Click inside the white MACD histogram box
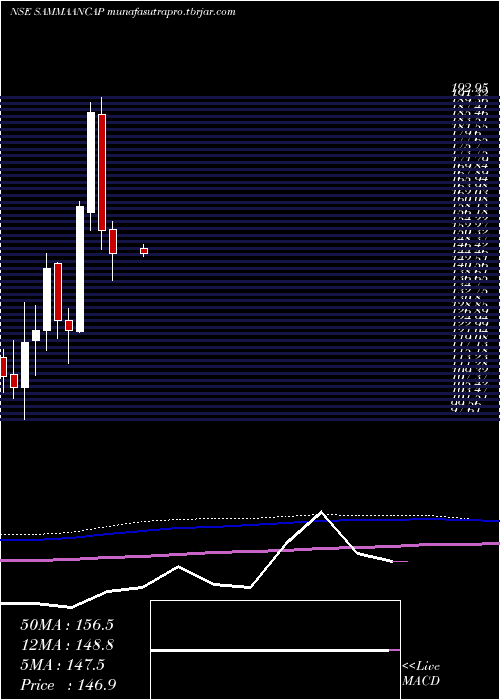 pyautogui.click(x=275, y=650)
